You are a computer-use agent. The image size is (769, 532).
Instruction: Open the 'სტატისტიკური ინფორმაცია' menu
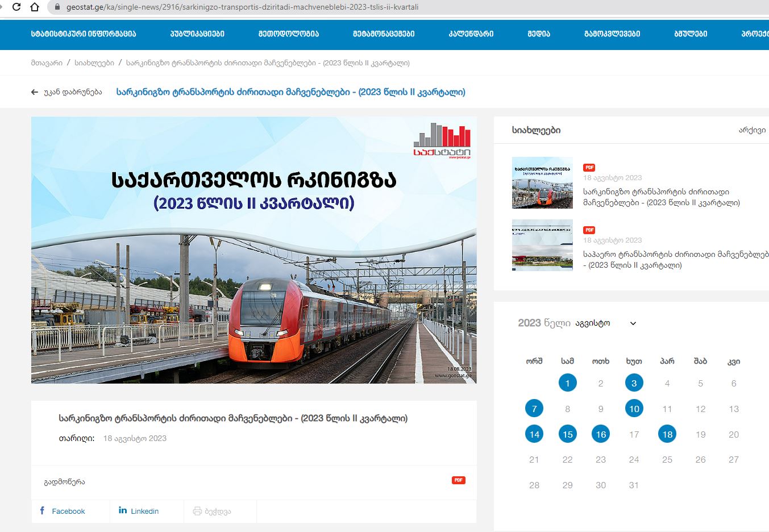(84, 34)
